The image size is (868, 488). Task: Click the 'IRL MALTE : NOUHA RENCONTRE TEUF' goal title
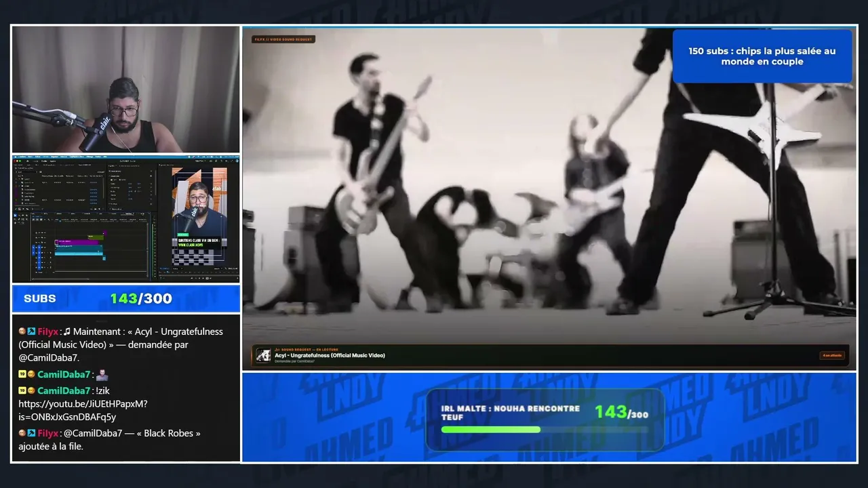510,413
